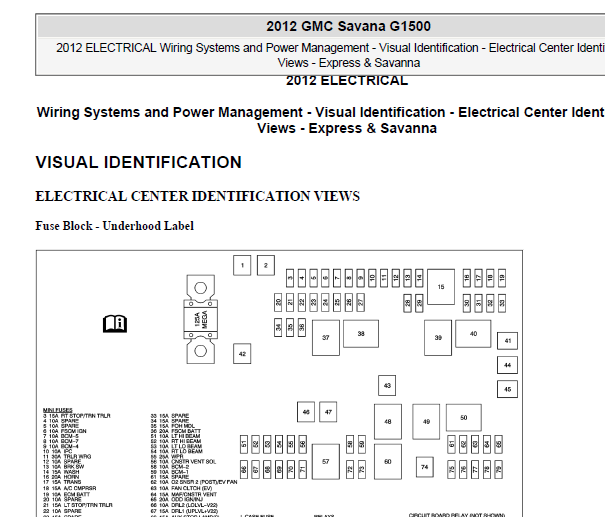
Task: Click the '51 10A LT HI BEAM' row
Action: pyautogui.click(x=176, y=436)
